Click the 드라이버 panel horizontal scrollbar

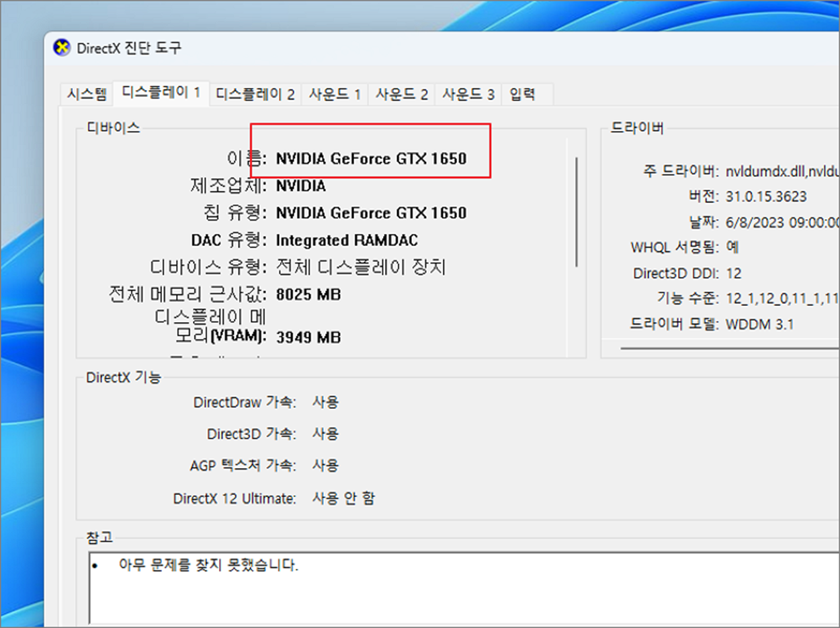click(x=730, y=349)
